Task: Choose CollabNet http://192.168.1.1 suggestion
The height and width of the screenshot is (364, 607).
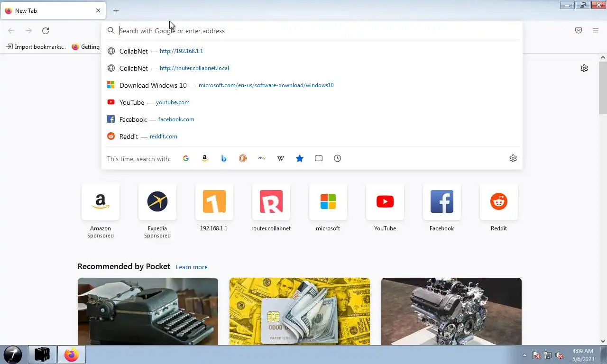Action: (312, 51)
